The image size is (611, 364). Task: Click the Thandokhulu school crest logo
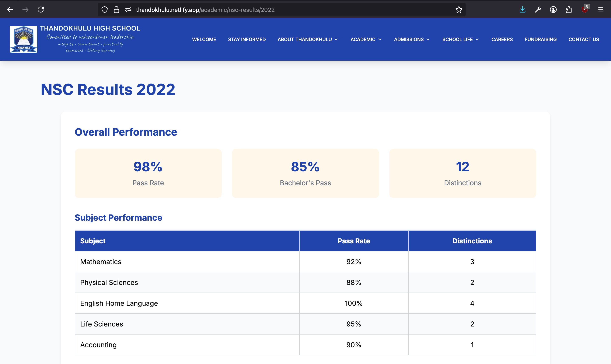tap(24, 39)
